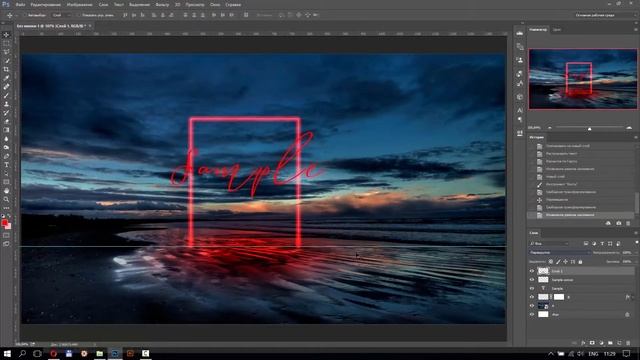The width and height of the screenshot is (640, 360).
Task: Add a layer style with the fx icon
Action: 583,343
